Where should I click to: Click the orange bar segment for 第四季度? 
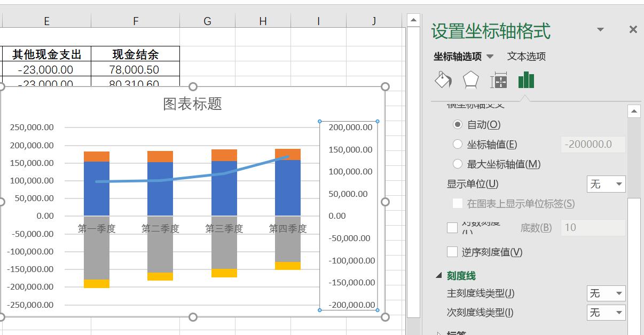[x=288, y=154]
